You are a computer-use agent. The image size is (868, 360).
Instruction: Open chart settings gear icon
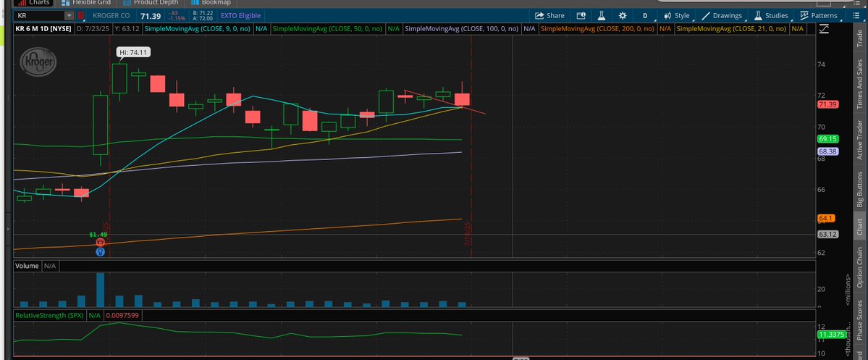622,15
